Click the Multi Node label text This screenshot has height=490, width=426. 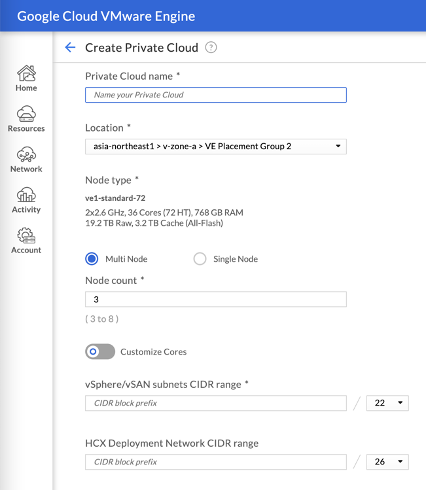126,259
